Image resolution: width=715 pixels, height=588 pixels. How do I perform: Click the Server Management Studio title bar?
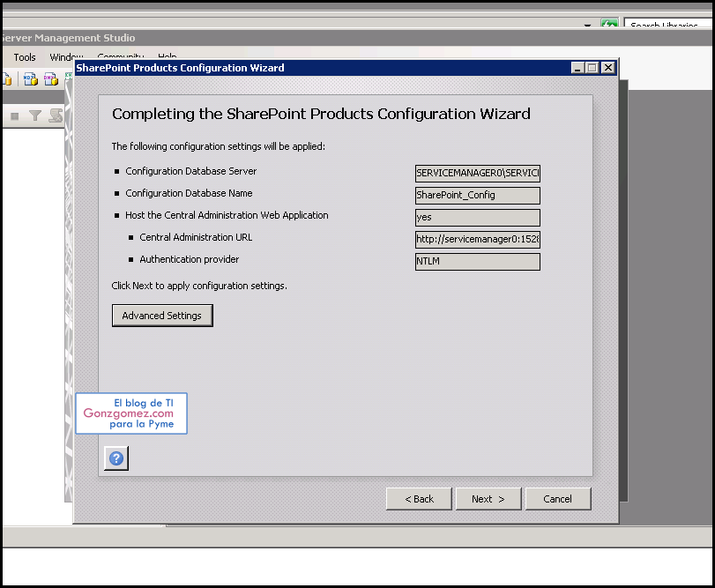click(x=355, y=38)
